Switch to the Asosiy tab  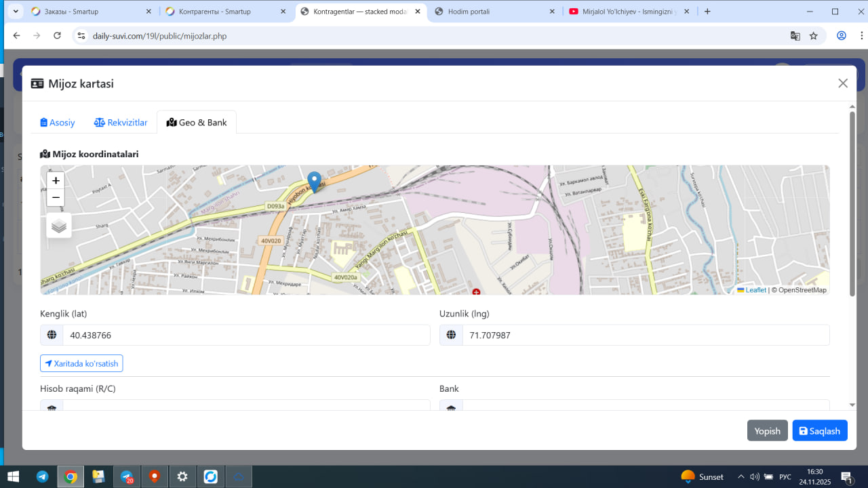coord(58,123)
